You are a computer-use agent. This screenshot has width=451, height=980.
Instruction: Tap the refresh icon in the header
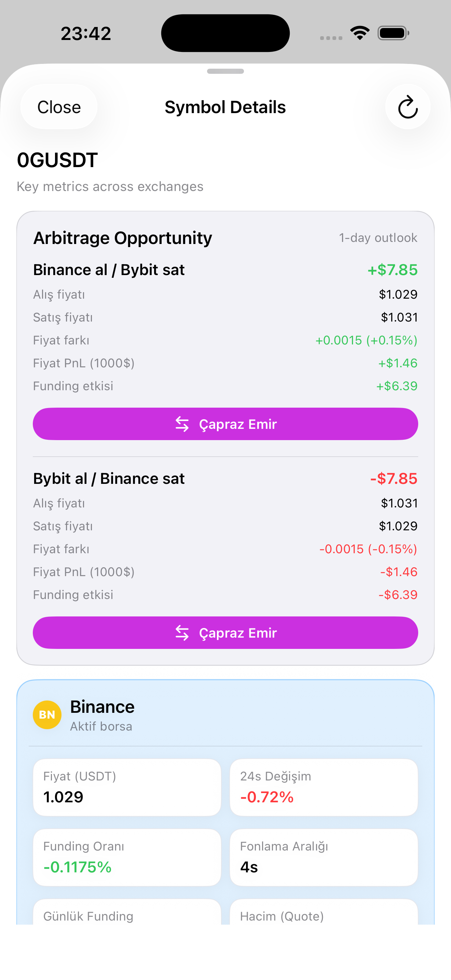click(408, 107)
